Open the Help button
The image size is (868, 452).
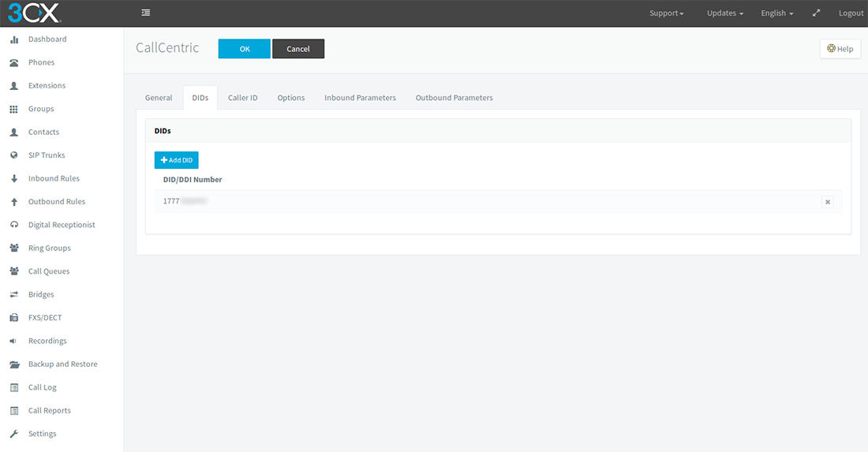[840, 49]
